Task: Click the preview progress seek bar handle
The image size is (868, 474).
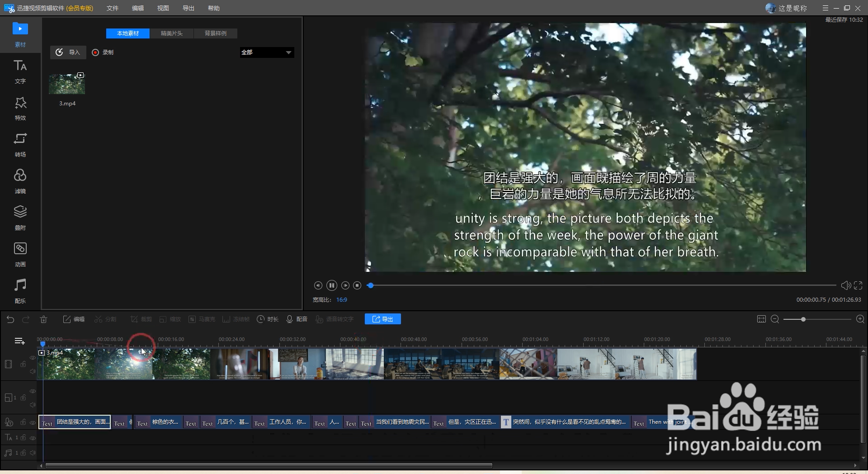Action: (370, 285)
